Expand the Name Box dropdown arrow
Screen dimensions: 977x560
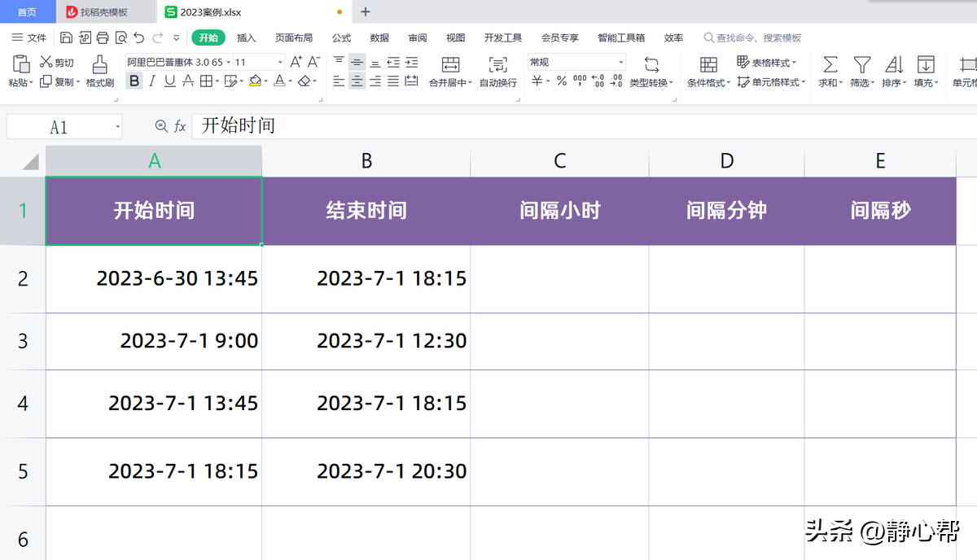coord(118,127)
